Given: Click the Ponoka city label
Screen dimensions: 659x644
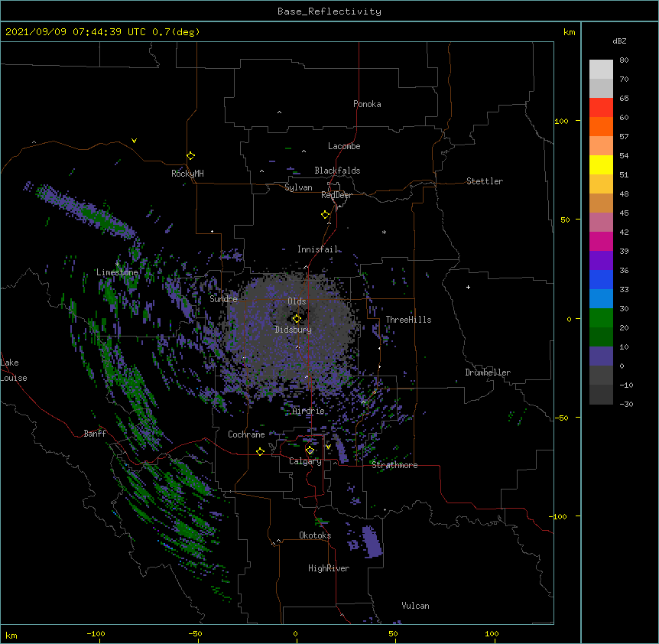Looking at the screenshot, I should 367,104.
